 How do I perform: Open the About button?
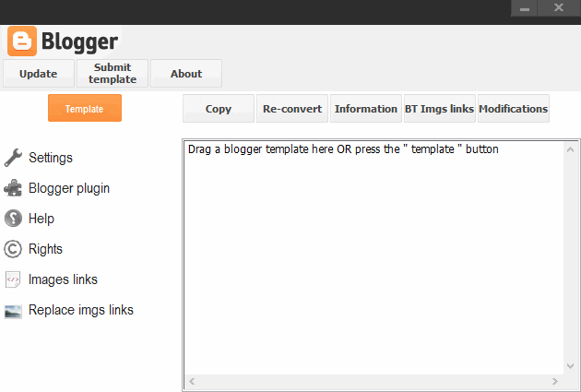[x=186, y=74]
